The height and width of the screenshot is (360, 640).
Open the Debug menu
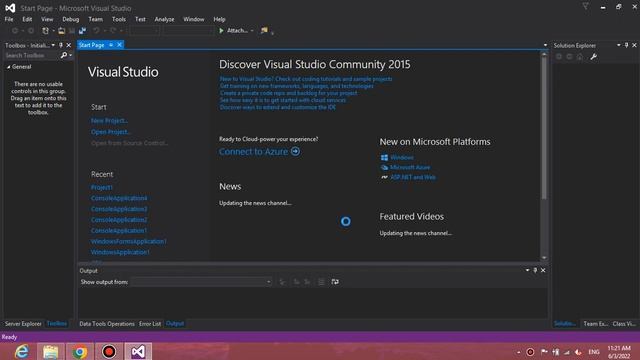click(71, 19)
